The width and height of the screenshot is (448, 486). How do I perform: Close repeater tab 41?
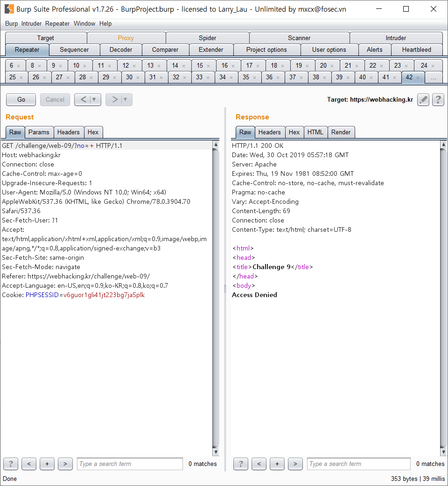394,77
